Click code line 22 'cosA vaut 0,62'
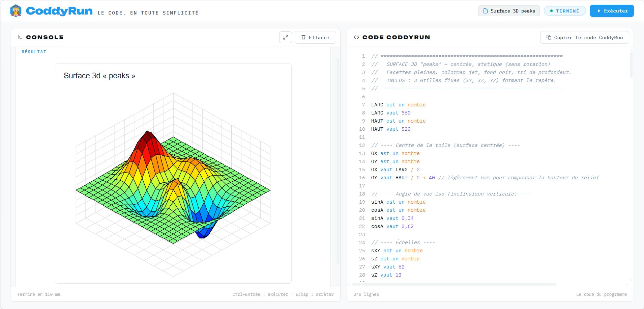 coord(392,226)
